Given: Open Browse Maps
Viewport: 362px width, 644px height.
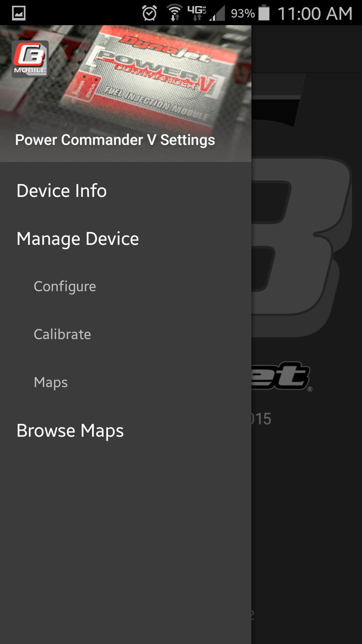Looking at the screenshot, I should [x=70, y=430].
